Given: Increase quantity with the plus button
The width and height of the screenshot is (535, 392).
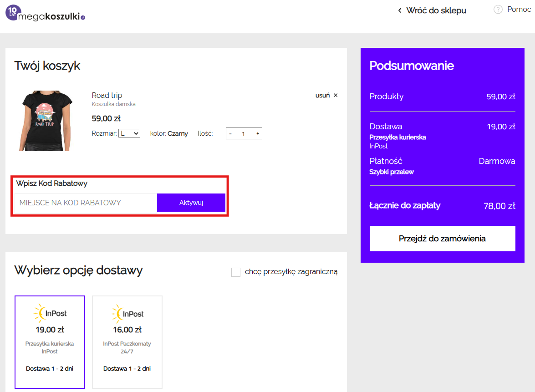Looking at the screenshot, I should 257,133.
